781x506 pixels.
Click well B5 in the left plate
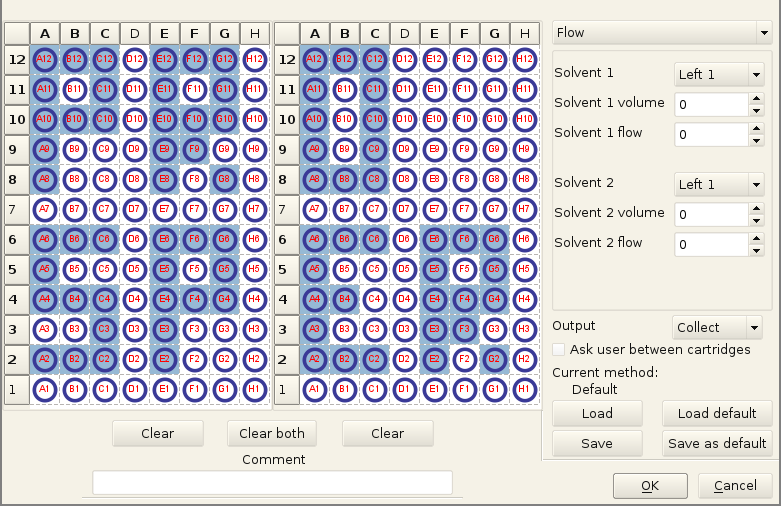75,269
